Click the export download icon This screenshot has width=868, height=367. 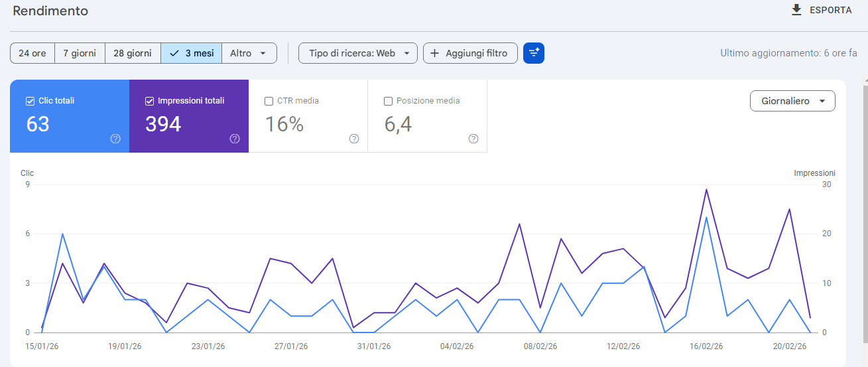pyautogui.click(x=796, y=10)
